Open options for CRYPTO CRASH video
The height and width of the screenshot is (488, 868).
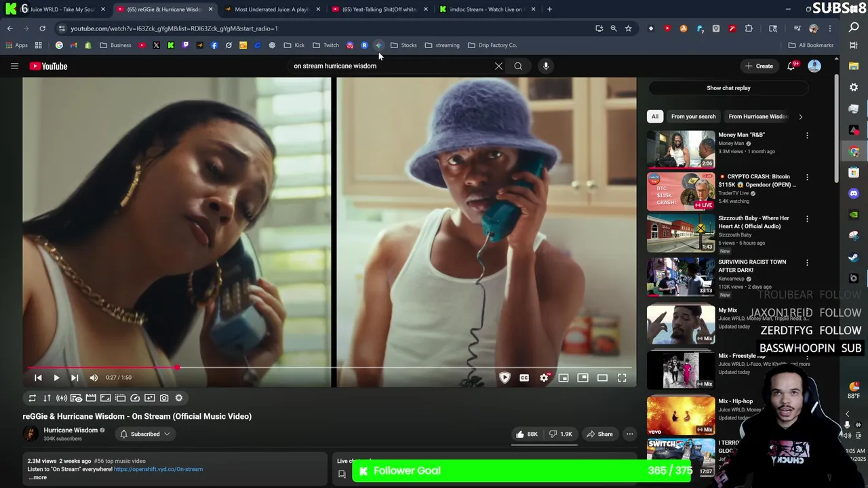click(x=807, y=178)
